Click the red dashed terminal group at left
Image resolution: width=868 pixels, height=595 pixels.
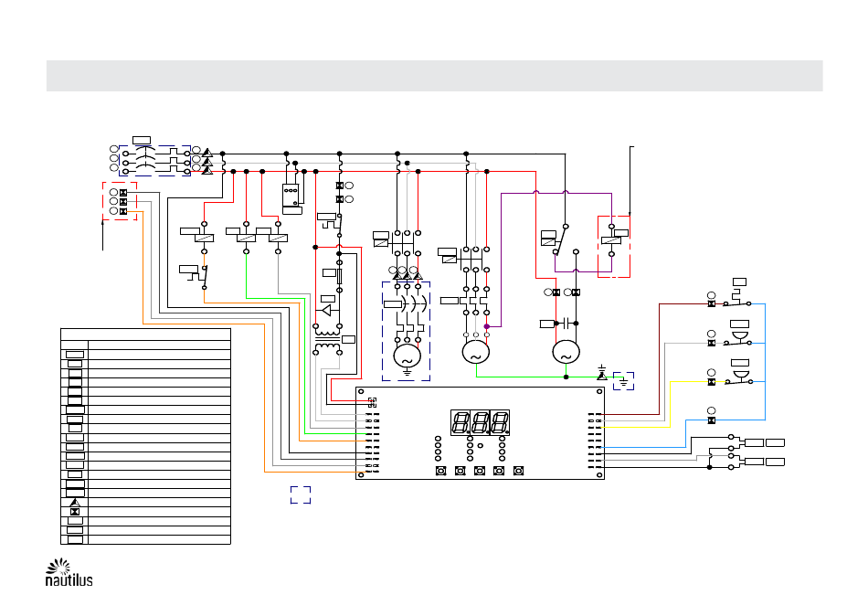tap(120, 201)
